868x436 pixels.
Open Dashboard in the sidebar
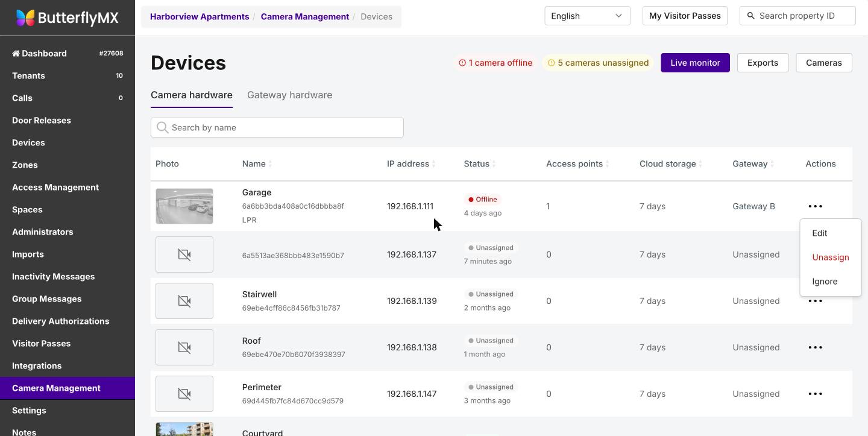pos(68,53)
